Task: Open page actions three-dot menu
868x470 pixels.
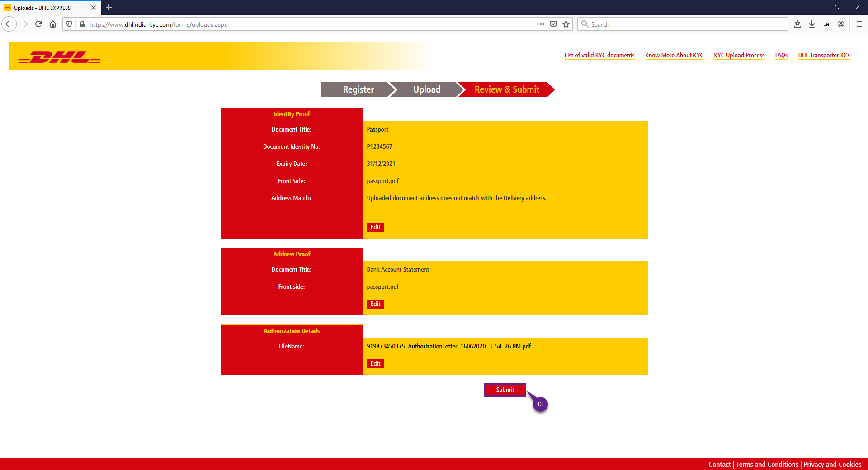Action: 541,24
